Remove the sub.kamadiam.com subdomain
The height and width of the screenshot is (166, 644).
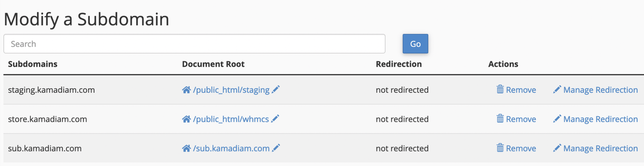coord(520,148)
